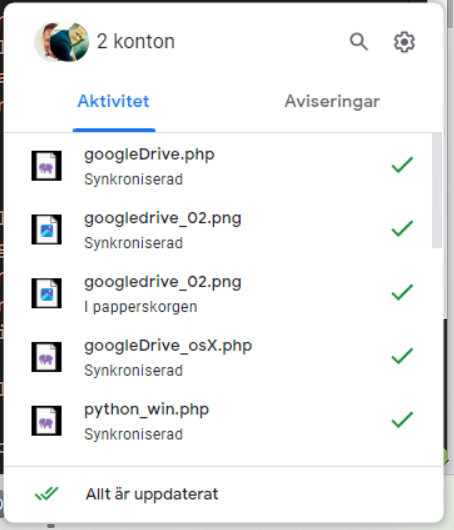The width and height of the screenshot is (454, 530).
Task: Select the googleDrive.php file name
Action: [149, 155]
